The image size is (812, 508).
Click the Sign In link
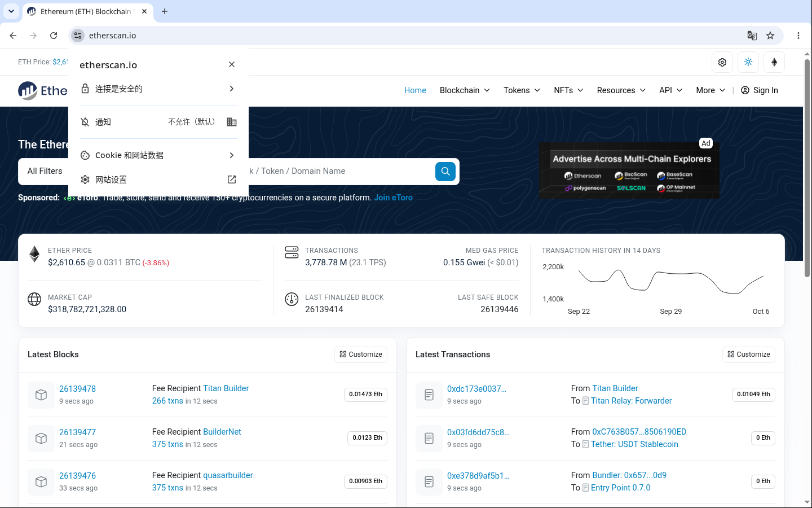click(759, 90)
